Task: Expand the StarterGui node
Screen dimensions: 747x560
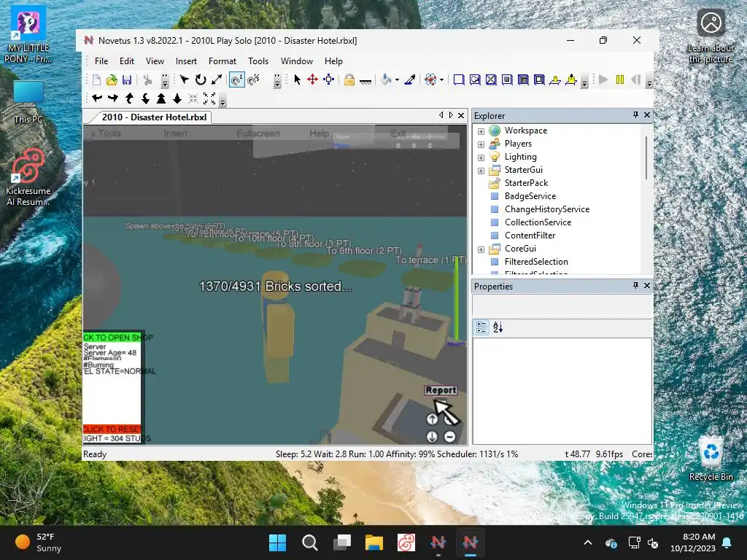Action: pyautogui.click(x=481, y=171)
